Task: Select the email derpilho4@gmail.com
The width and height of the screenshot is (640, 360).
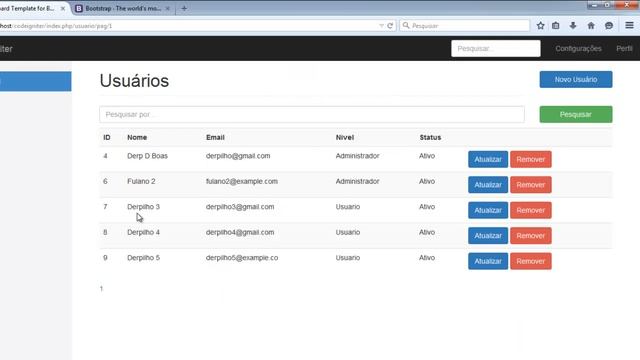Action: pyautogui.click(x=240, y=232)
